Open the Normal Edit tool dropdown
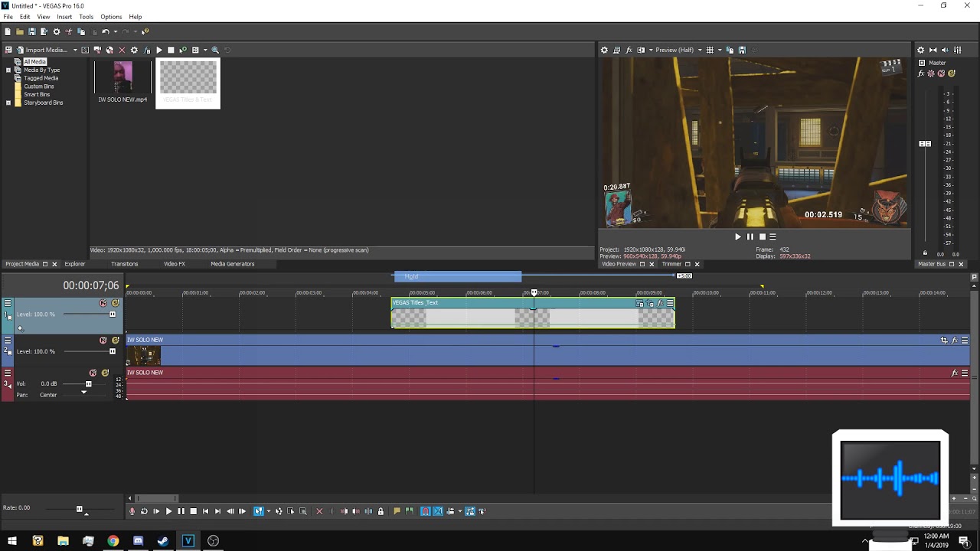Screen dimensions: 980x551 269,511
